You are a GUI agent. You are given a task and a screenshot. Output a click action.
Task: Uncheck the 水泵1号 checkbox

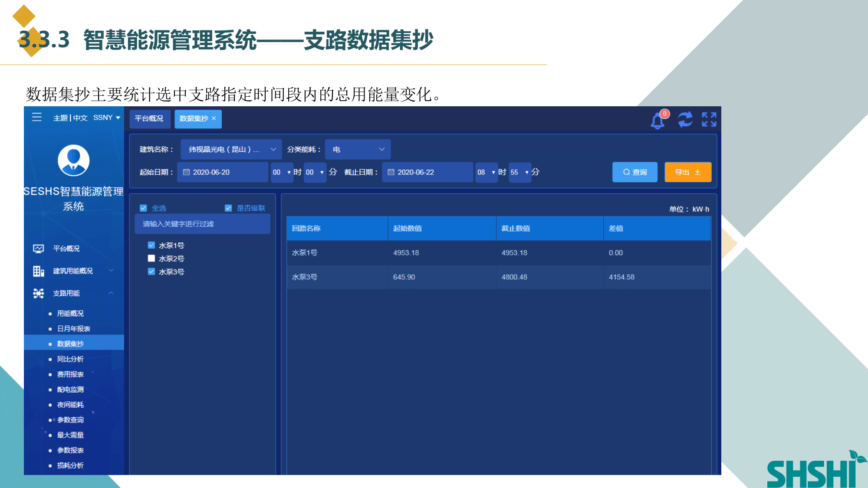pos(151,245)
